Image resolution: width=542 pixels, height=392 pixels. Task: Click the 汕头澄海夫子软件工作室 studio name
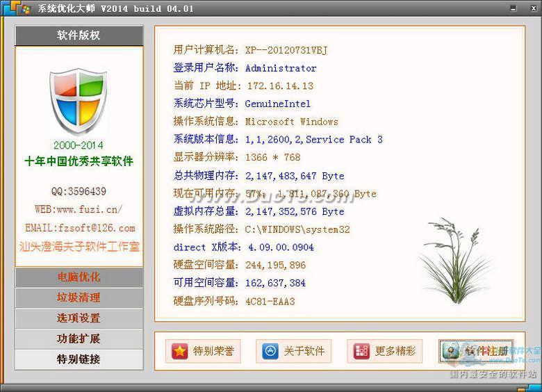tap(79, 247)
